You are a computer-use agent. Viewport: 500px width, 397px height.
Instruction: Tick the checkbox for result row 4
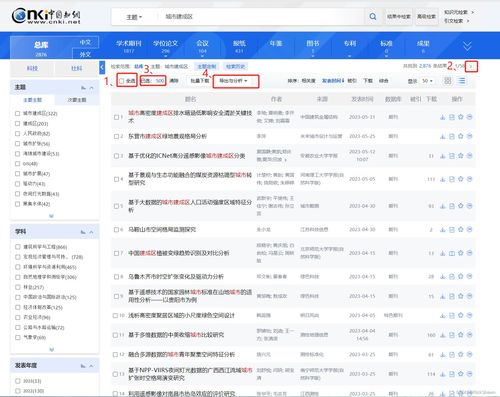pos(116,179)
